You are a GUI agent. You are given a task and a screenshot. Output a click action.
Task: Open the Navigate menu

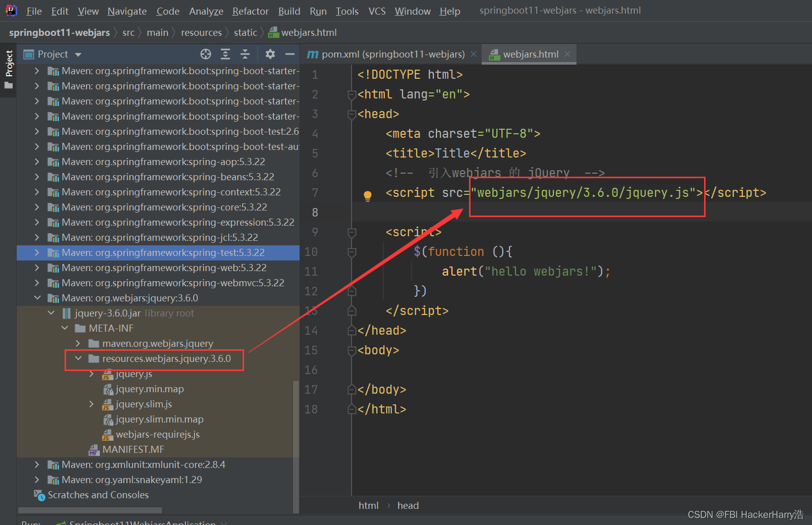127,11
